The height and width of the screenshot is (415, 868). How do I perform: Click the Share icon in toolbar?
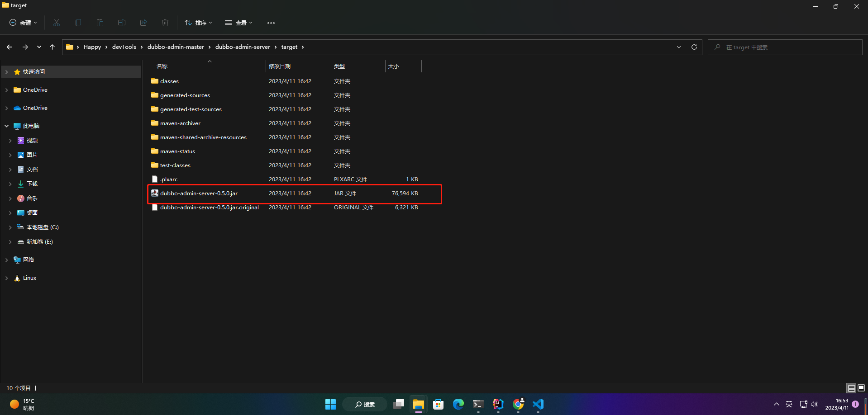143,23
